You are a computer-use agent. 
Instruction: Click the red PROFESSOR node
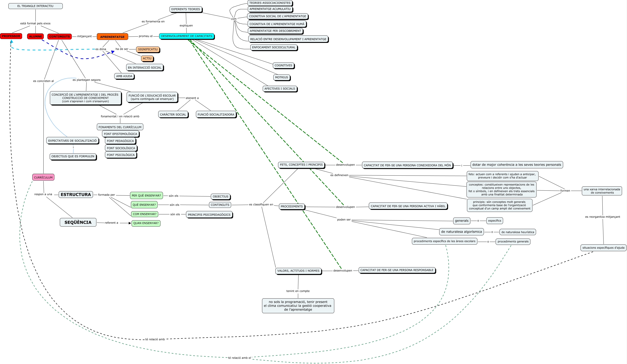point(11,36)
